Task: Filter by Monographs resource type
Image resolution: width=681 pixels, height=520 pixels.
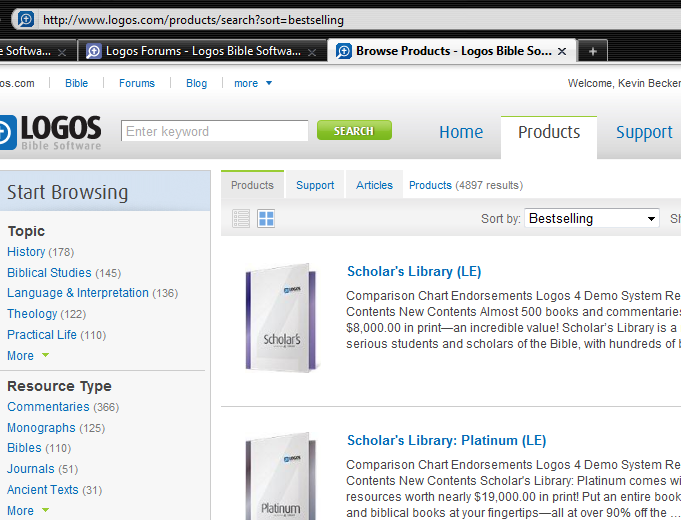Action: tap(41, 427)
